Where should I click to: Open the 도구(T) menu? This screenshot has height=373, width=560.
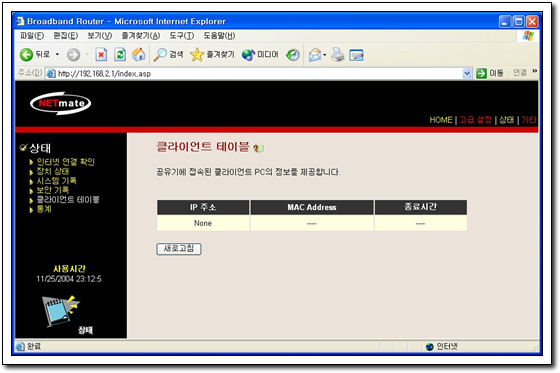(x=182, y=36)
